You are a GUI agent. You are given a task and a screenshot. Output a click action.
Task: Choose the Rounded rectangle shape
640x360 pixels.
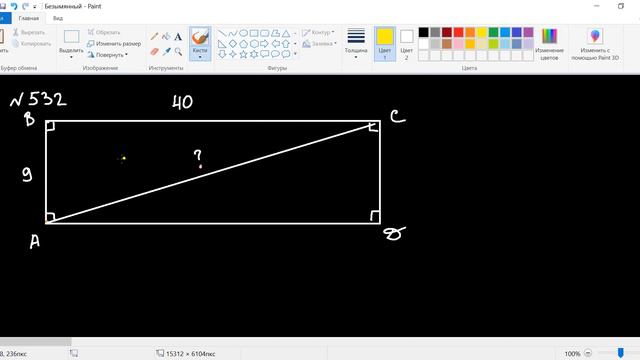click(x=264, y=33)
